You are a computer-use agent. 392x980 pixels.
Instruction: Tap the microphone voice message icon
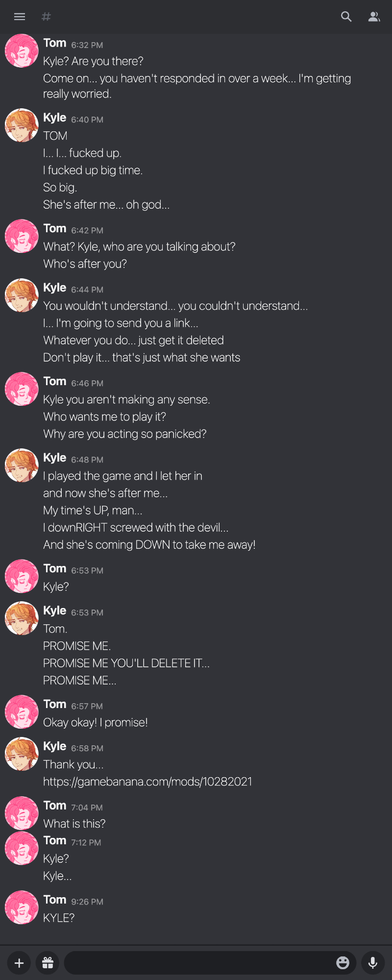[x=373, y=963]
